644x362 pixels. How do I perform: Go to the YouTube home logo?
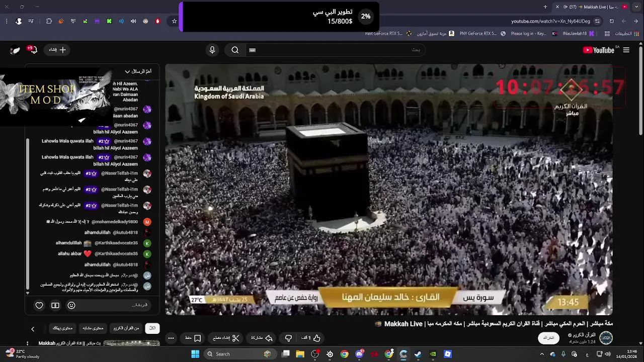(x=598, y=50)
